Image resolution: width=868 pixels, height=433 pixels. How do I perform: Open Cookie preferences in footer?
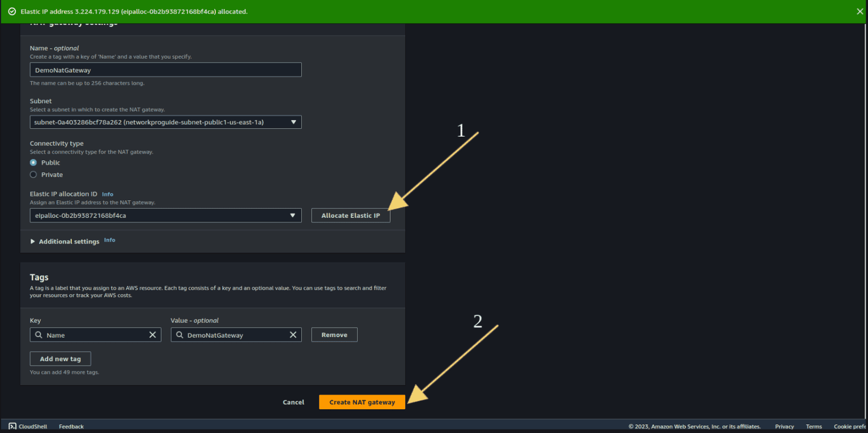point(850,426)
